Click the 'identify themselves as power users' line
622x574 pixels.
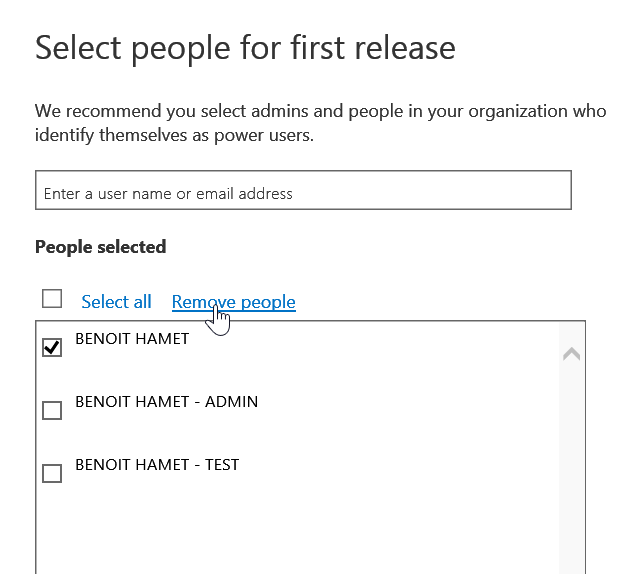pyautogui.click(x=174, y=135)
